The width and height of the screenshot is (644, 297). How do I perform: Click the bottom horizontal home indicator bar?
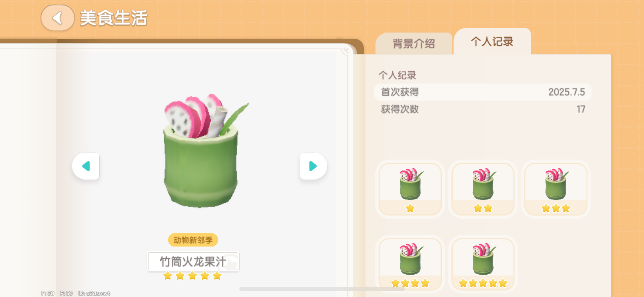point(322,289)
